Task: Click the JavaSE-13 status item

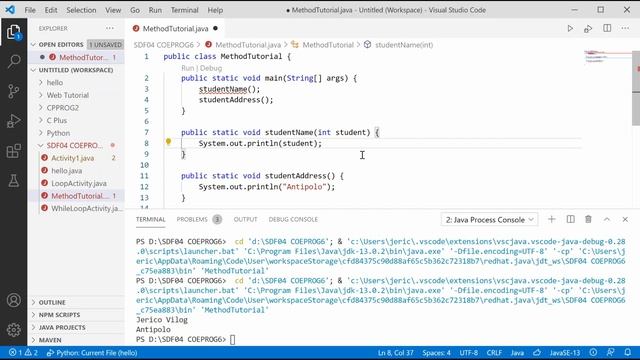Action: pyautogui.click(x=565, y=353)
